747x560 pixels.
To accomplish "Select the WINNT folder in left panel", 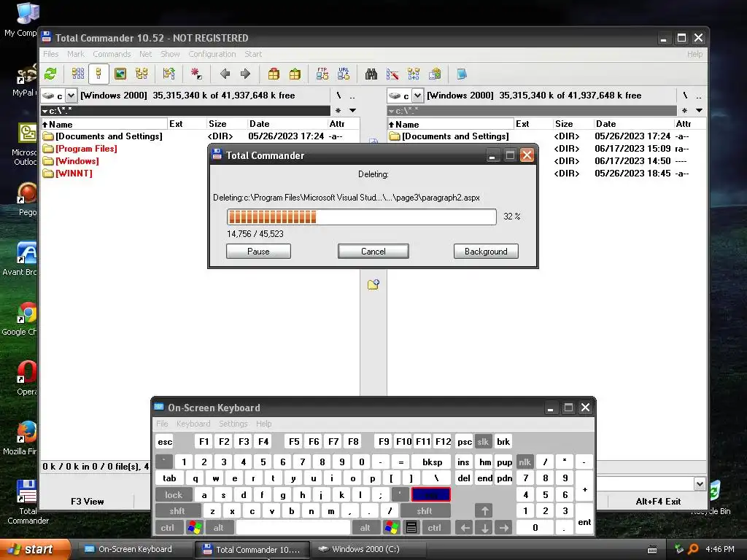I will 74,174.
